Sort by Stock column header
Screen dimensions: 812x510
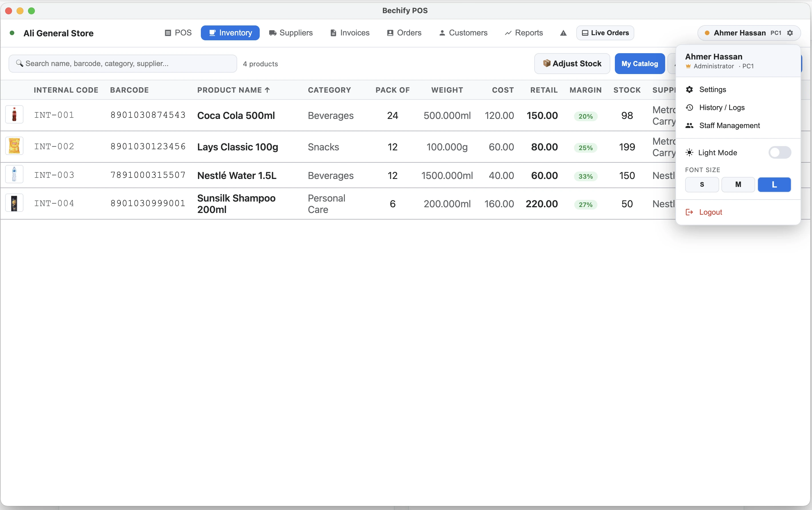[627, 90]
